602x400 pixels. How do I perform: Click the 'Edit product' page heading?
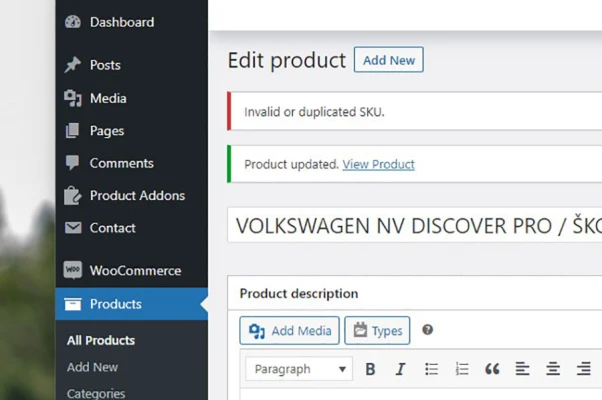pos(286,60)
